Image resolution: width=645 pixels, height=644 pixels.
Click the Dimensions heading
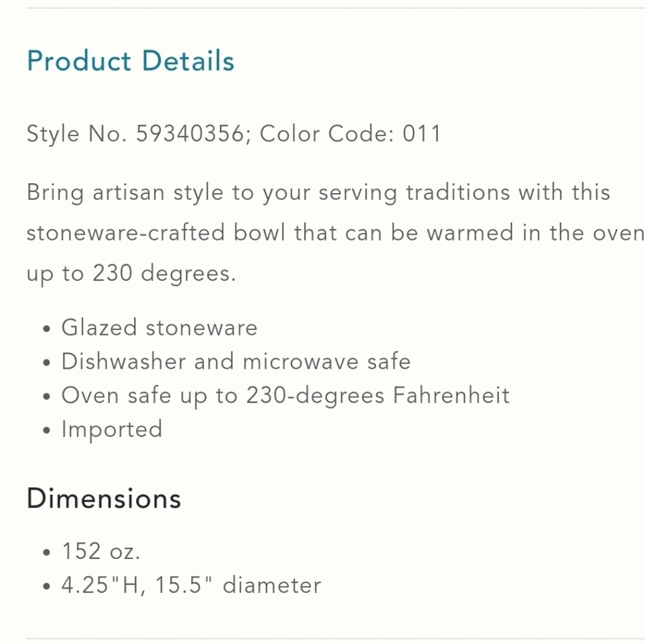[104, 498]
